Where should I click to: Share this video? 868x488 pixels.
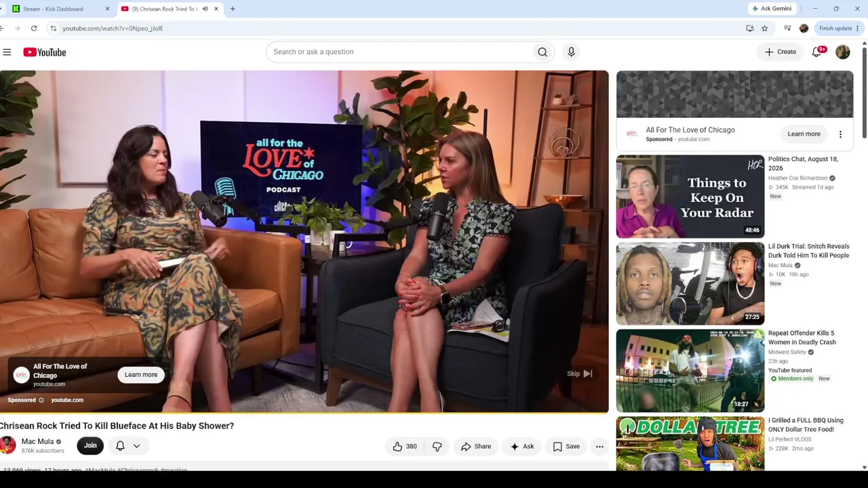click(x=476, y=446)
